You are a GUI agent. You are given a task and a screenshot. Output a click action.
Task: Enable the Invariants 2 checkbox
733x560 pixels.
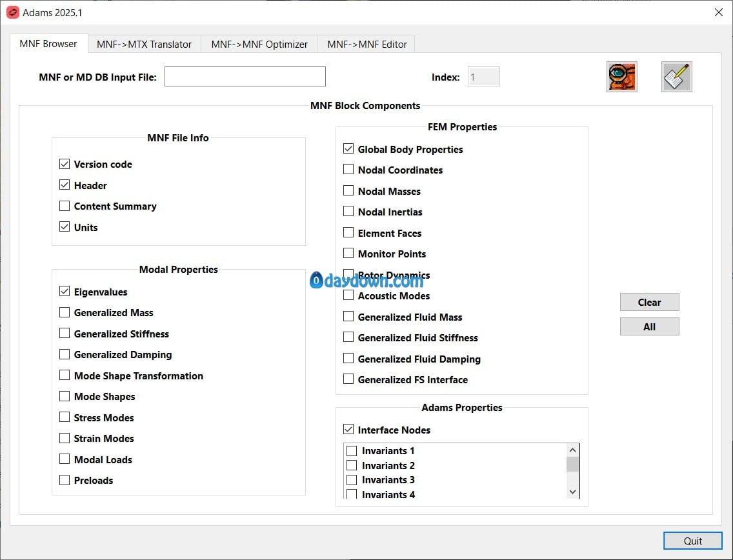coord(352,465)
